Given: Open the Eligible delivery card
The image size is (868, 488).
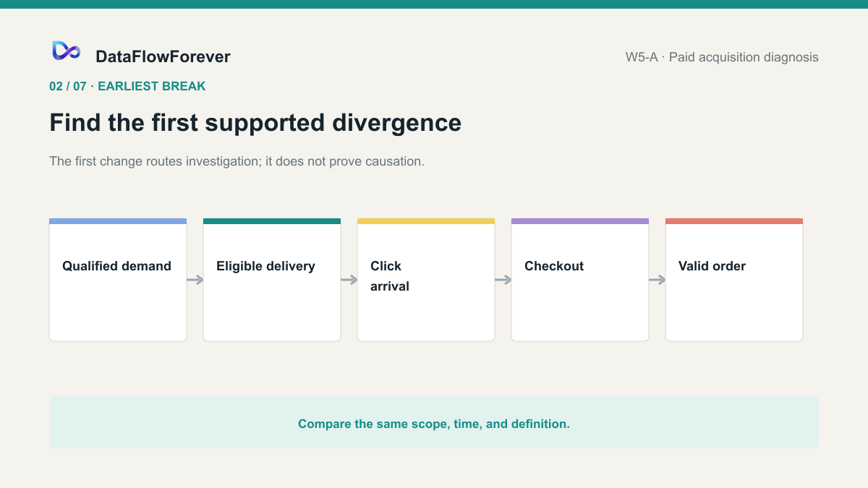Looking at the screenshot, I should [x=272, y=280].
